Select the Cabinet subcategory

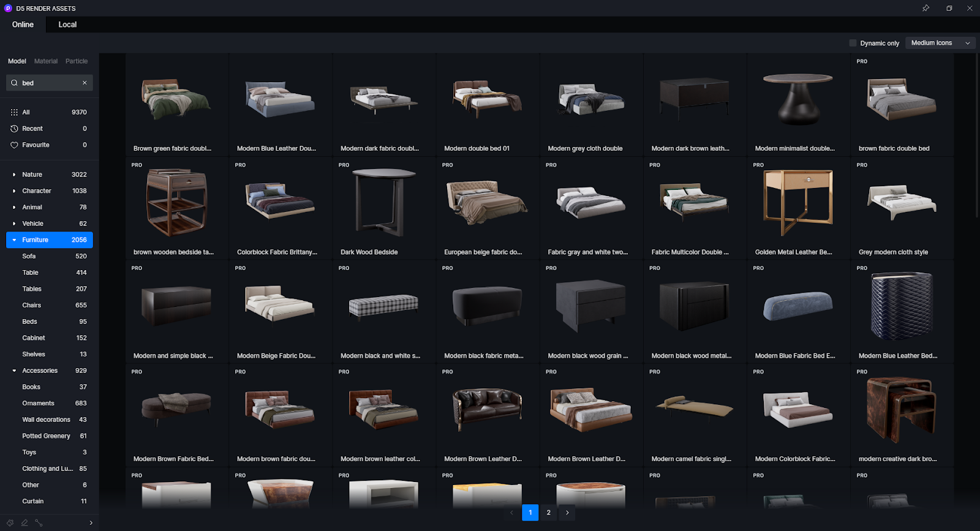[x=49, y=338]
